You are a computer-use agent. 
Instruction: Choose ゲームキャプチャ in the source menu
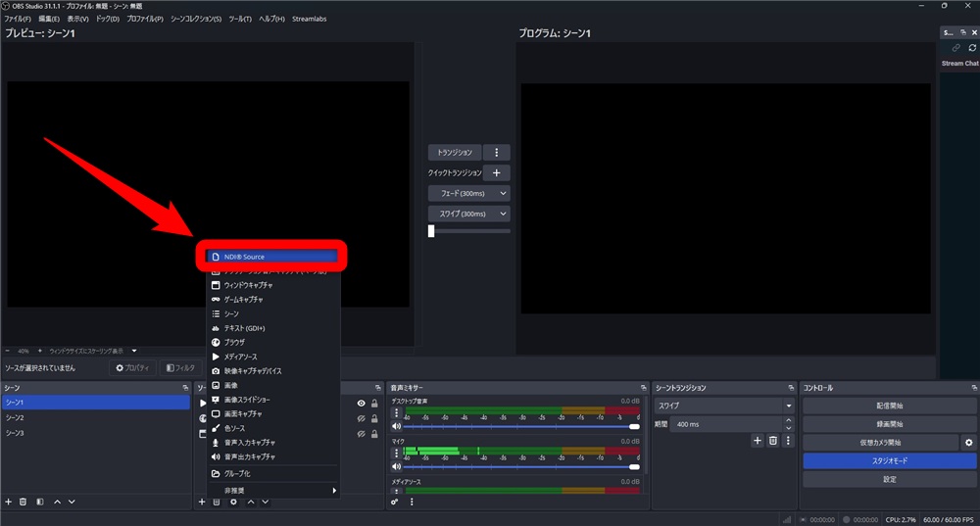(272, 299)
